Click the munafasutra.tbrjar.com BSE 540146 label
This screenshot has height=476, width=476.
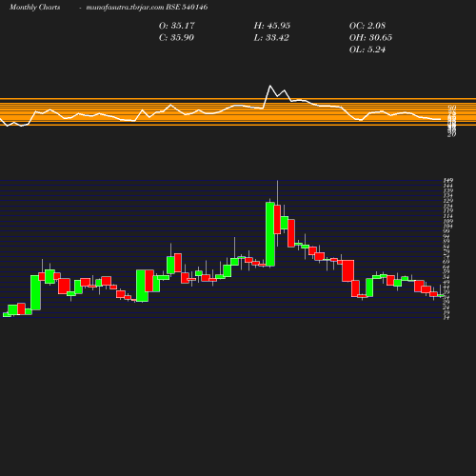point(147,8)
